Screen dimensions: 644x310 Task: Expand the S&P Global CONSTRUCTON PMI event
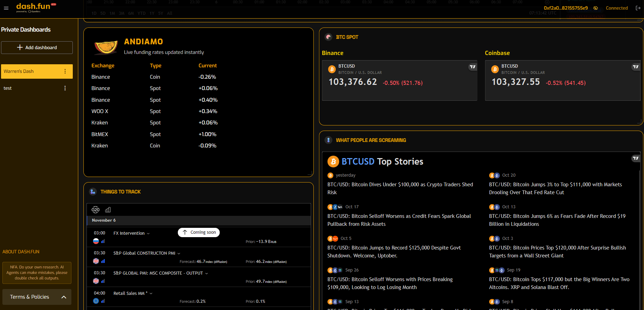click(x=147, y=253)
